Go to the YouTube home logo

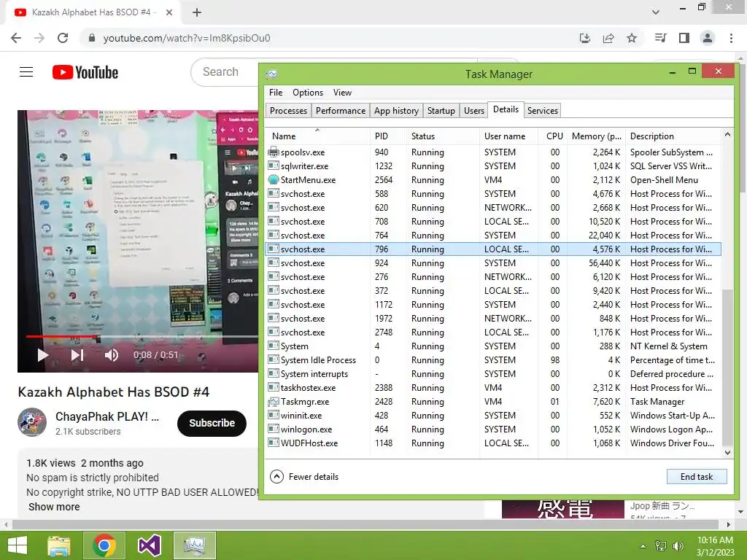[x=85, y=72]
